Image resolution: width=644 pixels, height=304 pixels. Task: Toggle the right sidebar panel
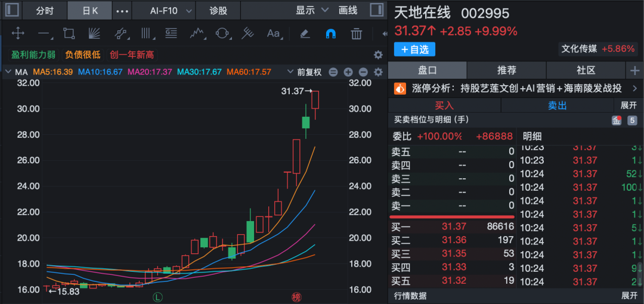376,10
